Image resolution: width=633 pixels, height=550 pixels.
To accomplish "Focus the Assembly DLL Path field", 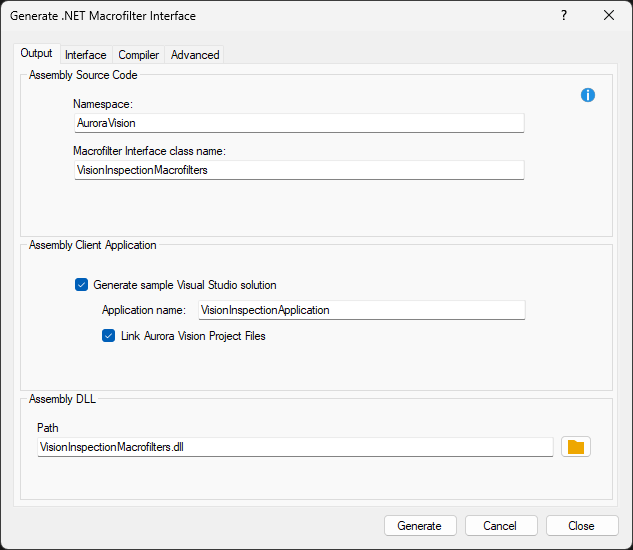I will (294, 448).
